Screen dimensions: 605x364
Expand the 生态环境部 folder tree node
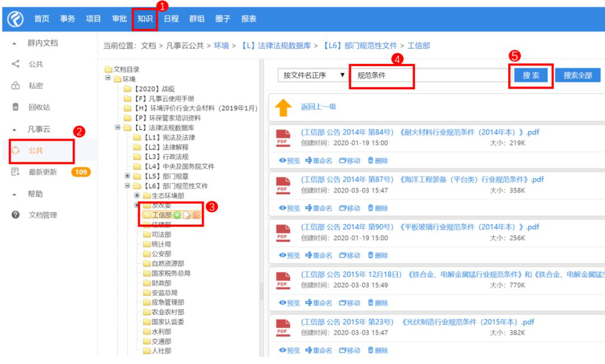[137, 195]
